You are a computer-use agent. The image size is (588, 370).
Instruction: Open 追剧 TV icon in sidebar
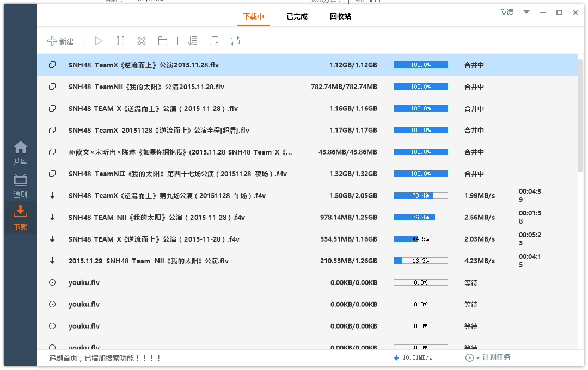[x=21, y=186]
